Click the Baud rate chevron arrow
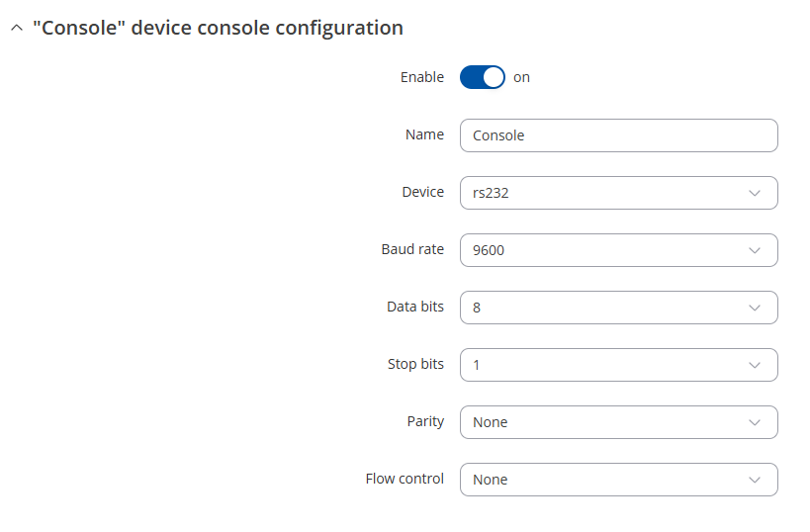810x532 pixels. click(x=755, y=250)
